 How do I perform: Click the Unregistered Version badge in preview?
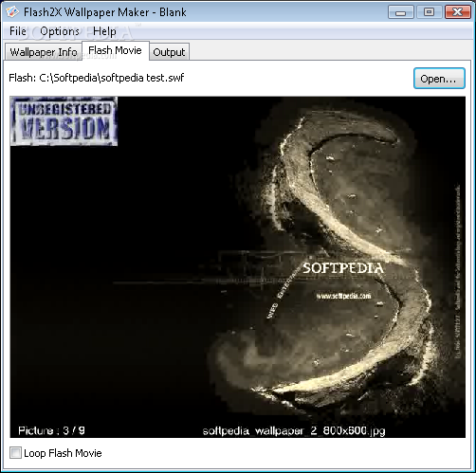tap(64, 121)
